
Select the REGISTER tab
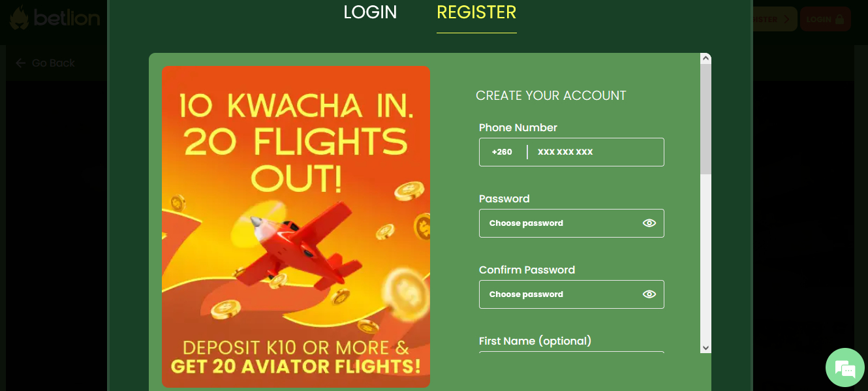click(x=476, y=12)
